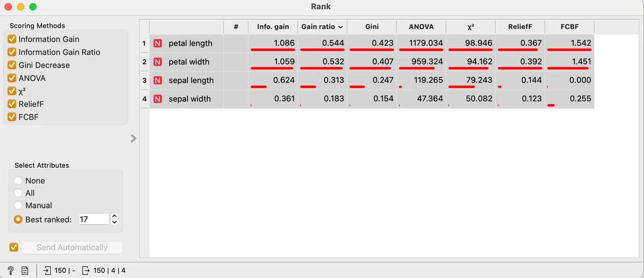This screenshot has height=278, width=644.
Task: Sort by the Gain ratio column header
Action: coord(322,27)
